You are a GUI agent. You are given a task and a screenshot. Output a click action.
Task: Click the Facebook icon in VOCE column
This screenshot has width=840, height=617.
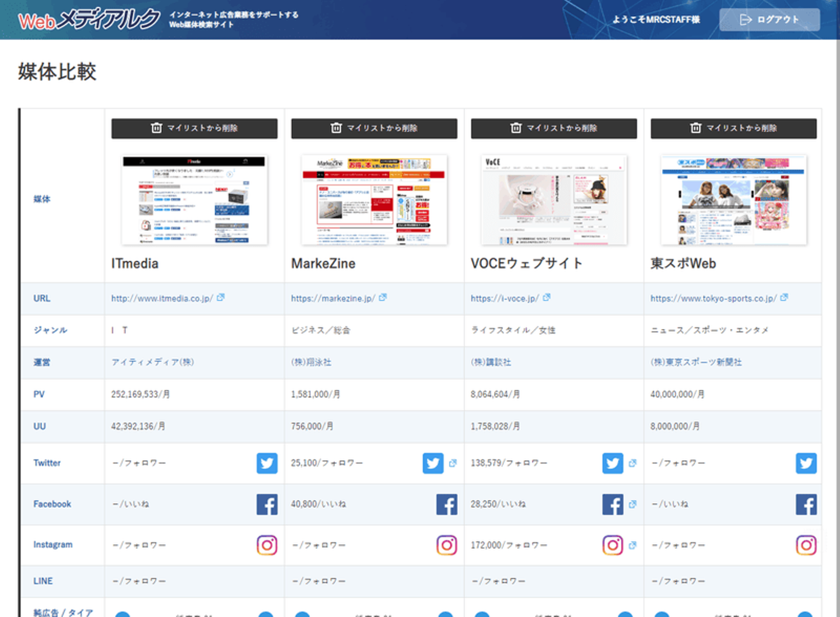point(612,504)
